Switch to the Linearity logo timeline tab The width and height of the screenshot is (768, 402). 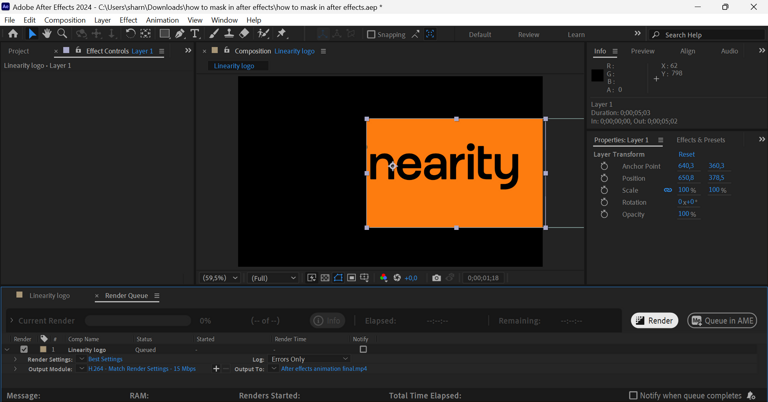pyautogui.click(x=49, y=295)
